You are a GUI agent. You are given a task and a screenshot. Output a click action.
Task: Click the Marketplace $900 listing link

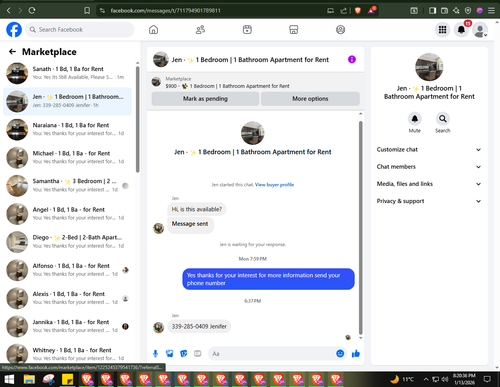click(x=227, y=86)
